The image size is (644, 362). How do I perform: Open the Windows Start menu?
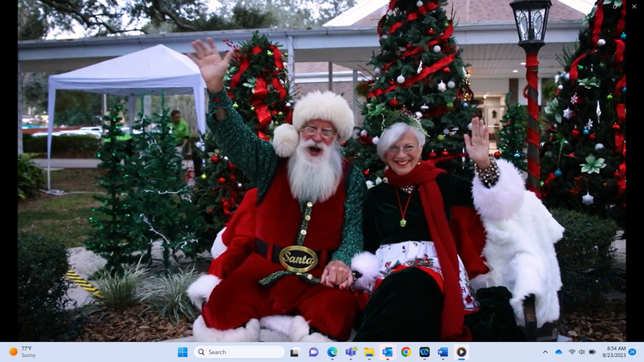coord(182,352)
